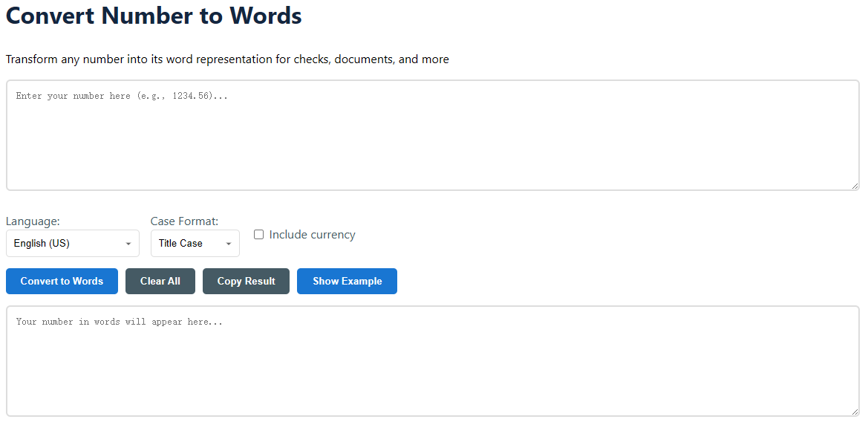Click the 'Enter your number here' placeholder text
The height and width of the screenshot is (422, 868).
tap(122, 96)
